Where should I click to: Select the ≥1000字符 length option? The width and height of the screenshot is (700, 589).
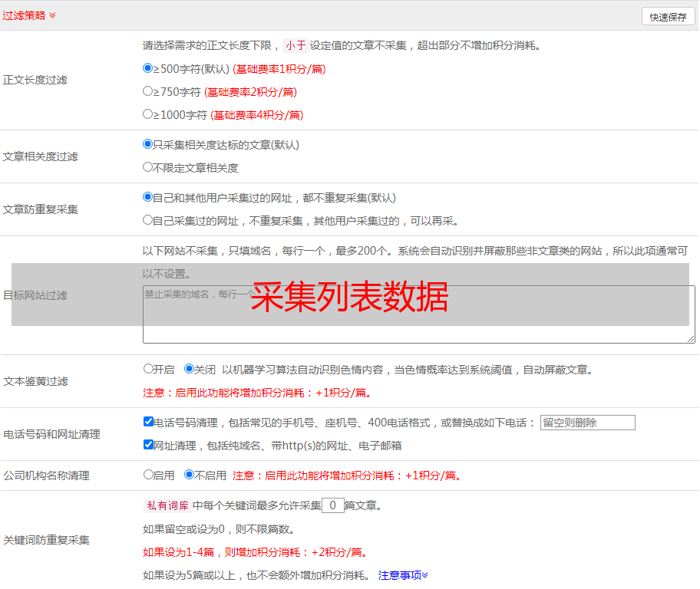click(148, 114)
